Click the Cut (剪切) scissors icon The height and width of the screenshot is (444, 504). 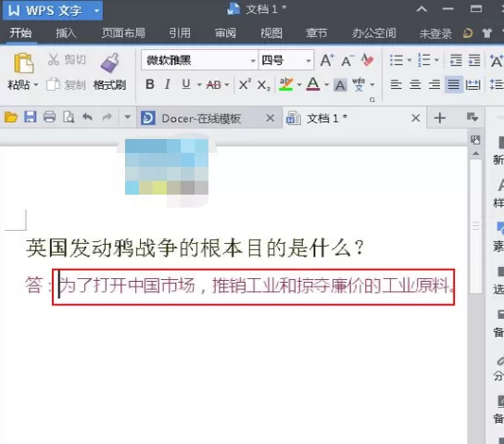(54, 60)
